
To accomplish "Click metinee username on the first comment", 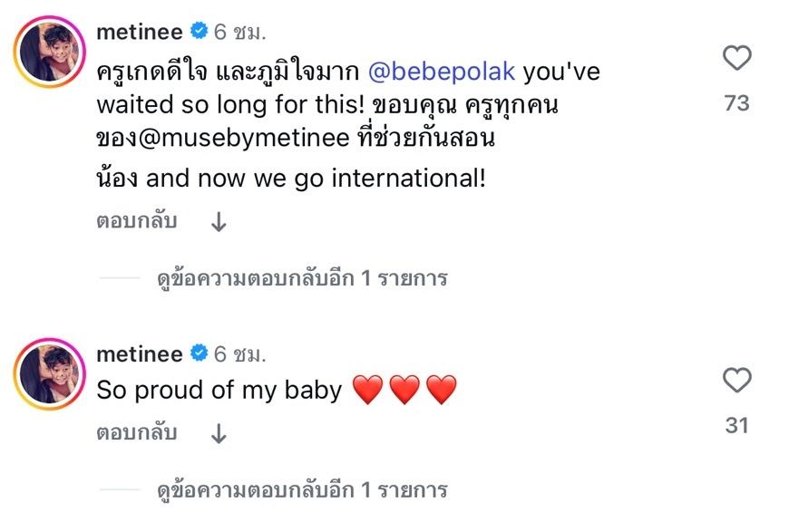I will (139, 33).
